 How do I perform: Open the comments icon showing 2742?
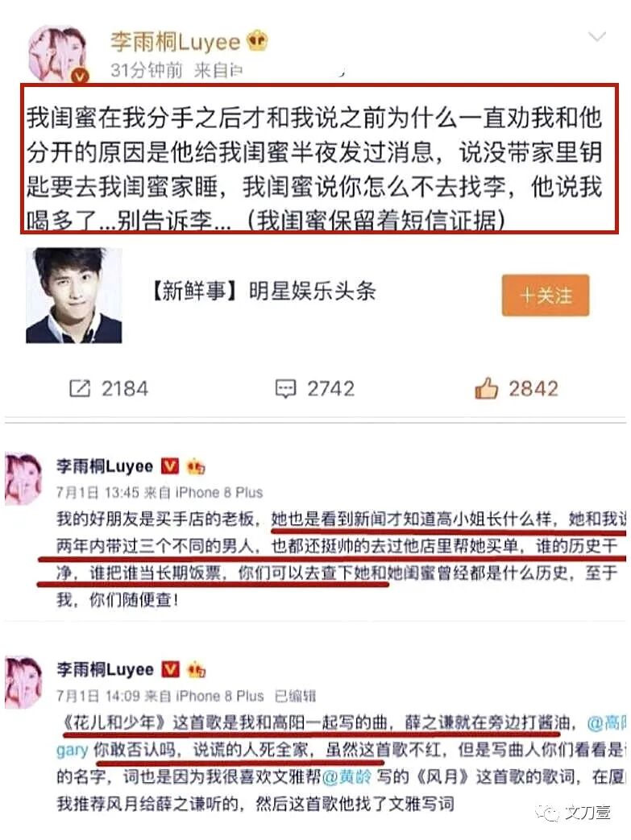(285, 388)
